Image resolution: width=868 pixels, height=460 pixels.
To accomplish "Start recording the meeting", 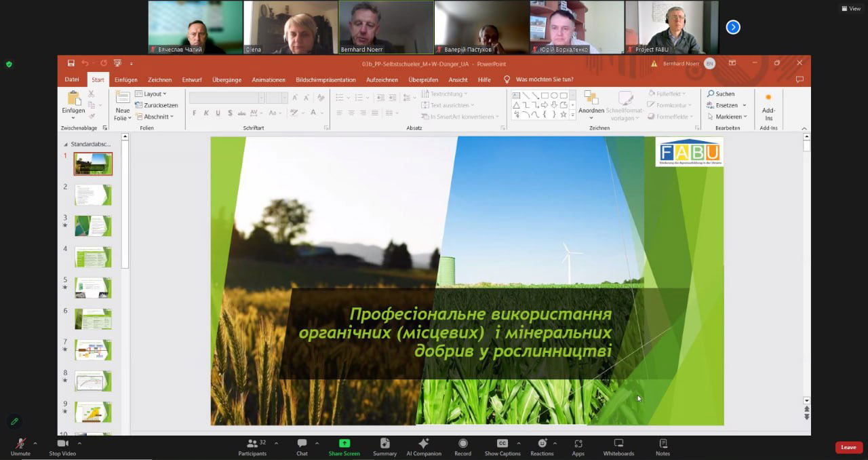I will click(x=463, y=446).
